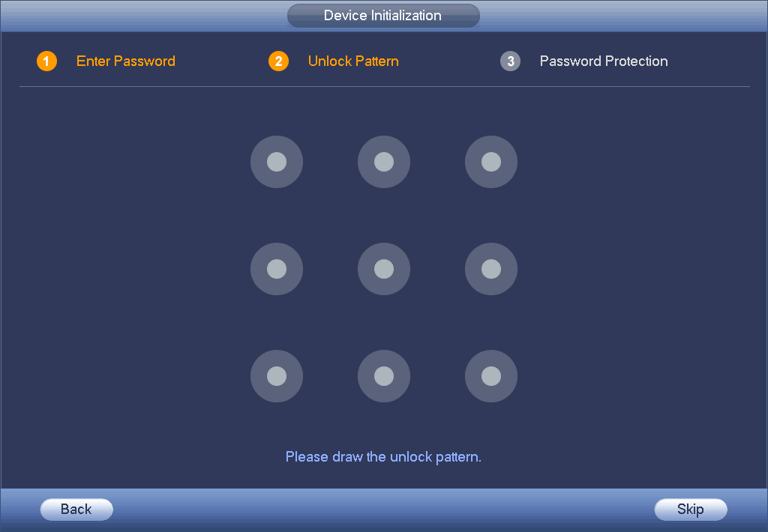Click the middle-right pattern dot

491,269
